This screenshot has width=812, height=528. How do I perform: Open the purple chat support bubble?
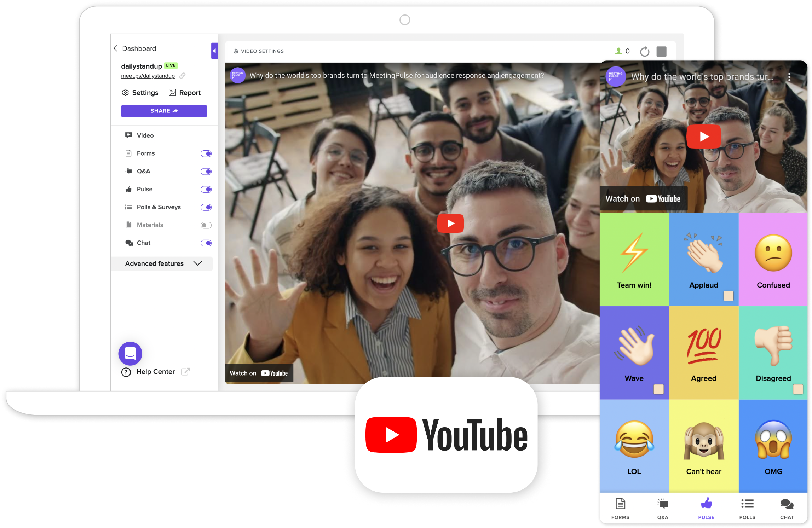[130, 354]
